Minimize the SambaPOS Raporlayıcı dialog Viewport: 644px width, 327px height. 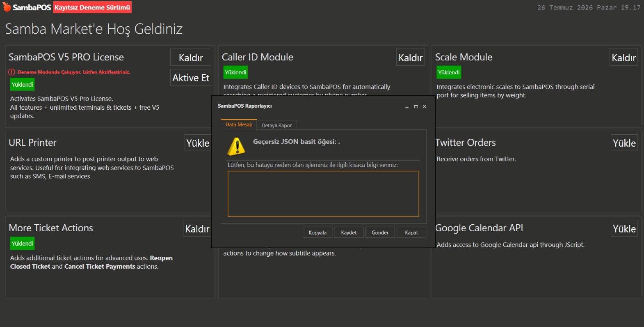tap(407, 106)
